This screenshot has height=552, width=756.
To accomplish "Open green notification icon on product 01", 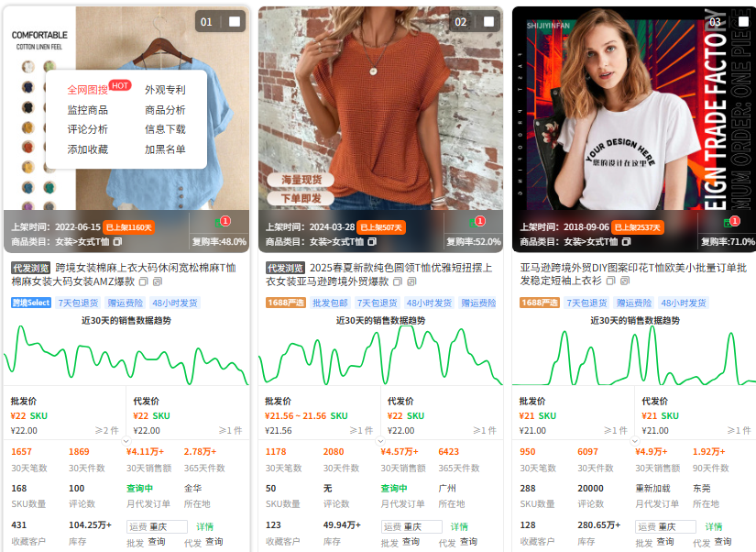I will [x=222, y=223].
